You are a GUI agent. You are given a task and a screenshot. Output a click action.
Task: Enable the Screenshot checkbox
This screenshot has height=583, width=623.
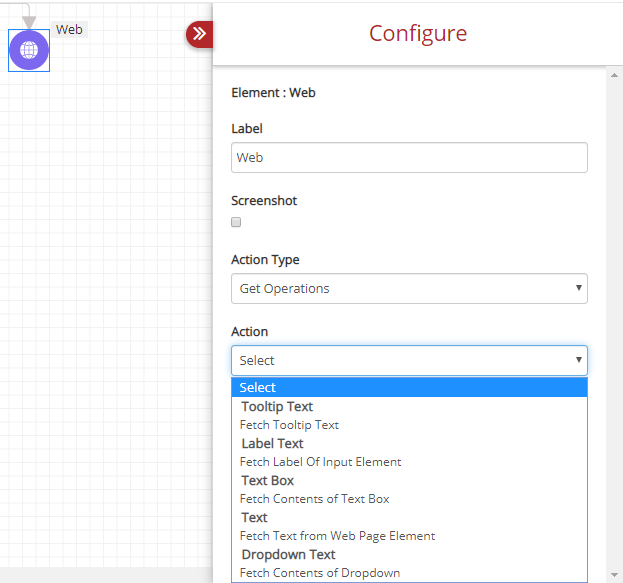click(x=236, y=222)
